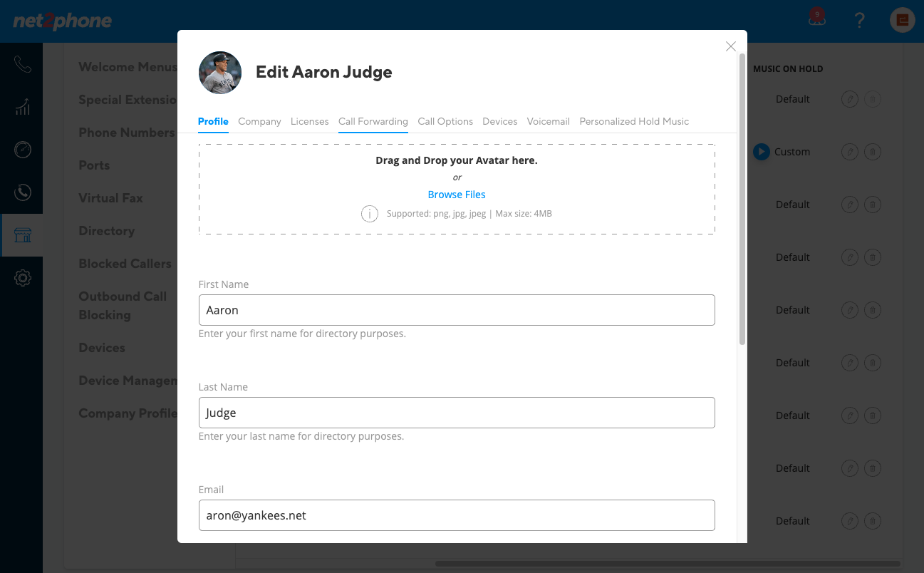
Task: Open Virtual Fax in background menu
Action: coord(110,198)
